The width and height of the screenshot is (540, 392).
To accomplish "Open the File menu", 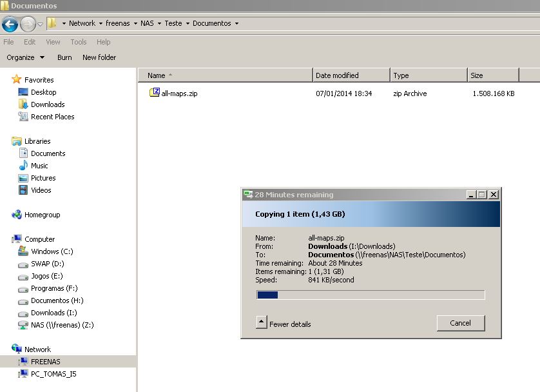I will pos(8,42).
